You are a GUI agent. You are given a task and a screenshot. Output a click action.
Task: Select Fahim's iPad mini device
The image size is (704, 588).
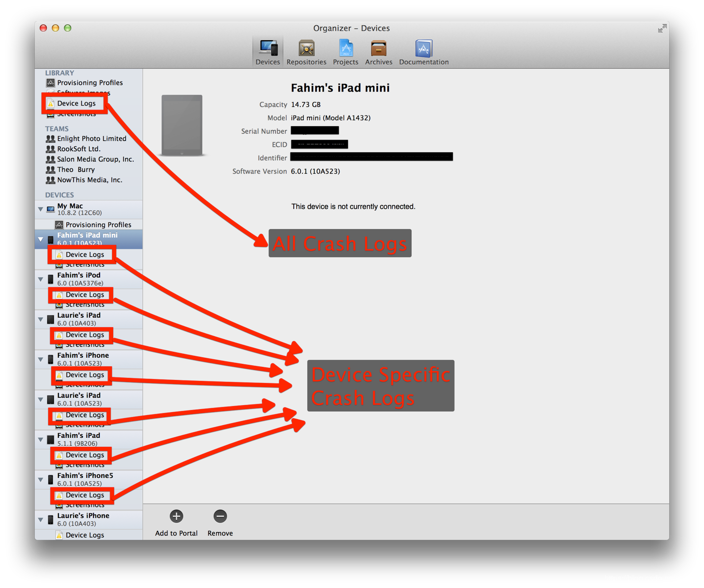click(x=89, y=239)
